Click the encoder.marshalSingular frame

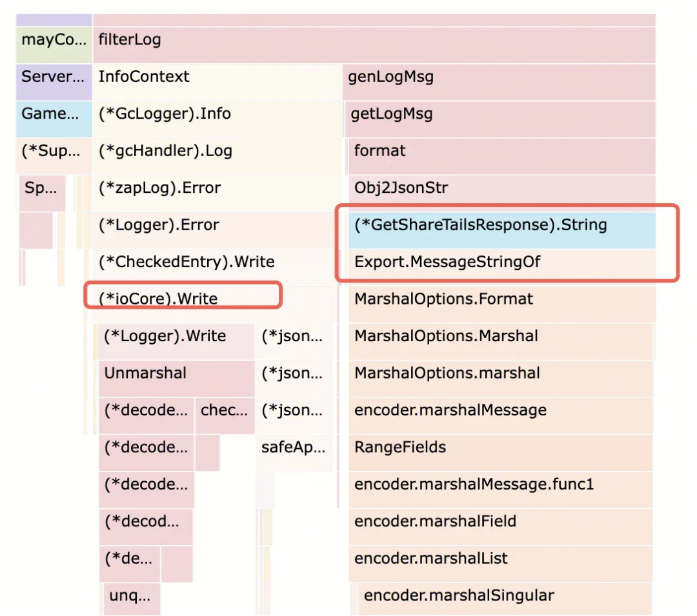click(x=505, y=596)
